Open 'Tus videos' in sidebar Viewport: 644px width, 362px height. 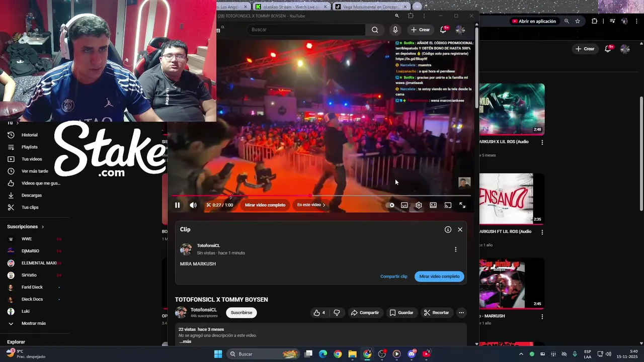(x=31, y=159)
